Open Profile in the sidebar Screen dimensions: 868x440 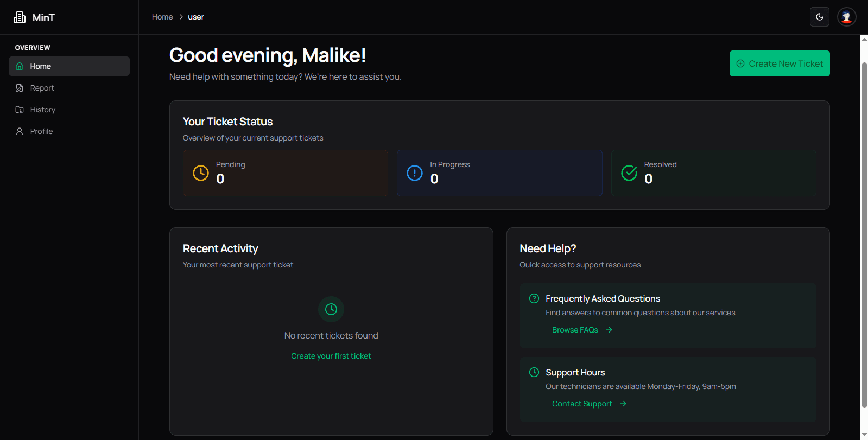[41, 131]
